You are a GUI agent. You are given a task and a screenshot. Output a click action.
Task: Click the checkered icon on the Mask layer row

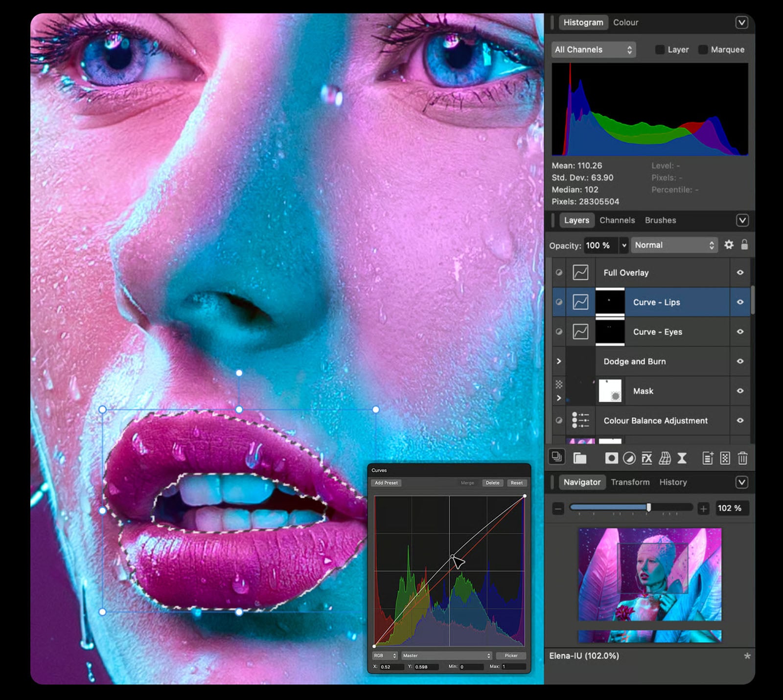click(x=559, y=384)
